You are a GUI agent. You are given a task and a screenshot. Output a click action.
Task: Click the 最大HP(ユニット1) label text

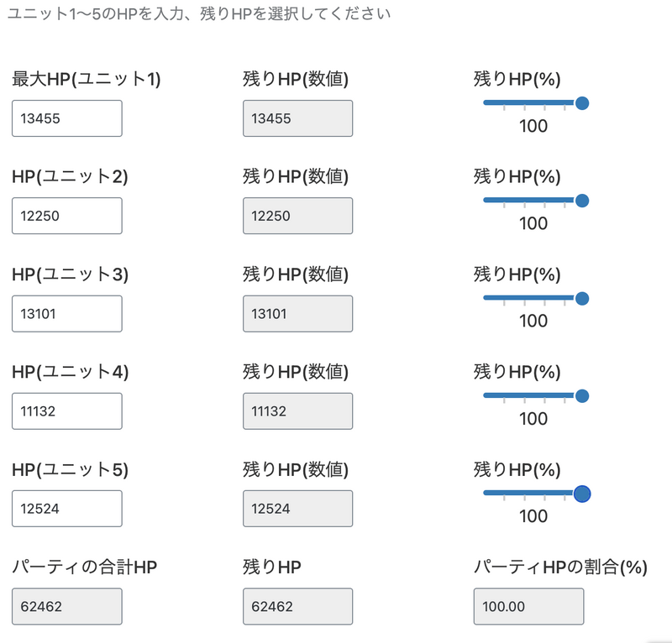click(87, 80)
